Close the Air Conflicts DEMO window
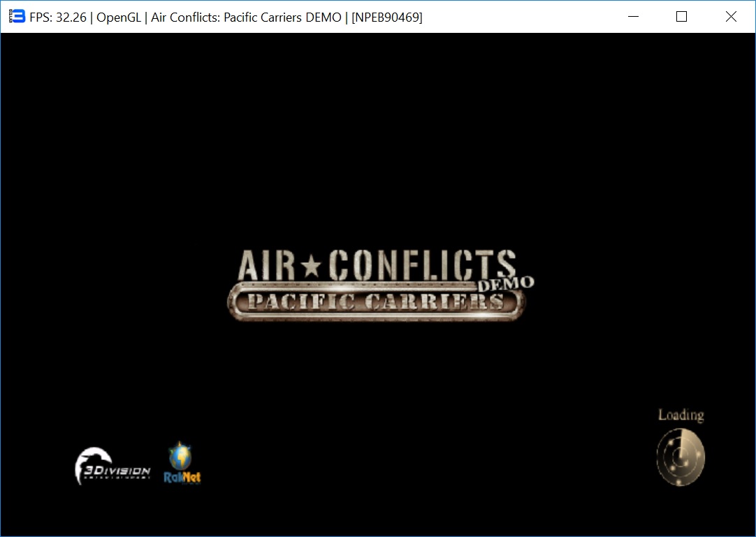 [730, 16]
